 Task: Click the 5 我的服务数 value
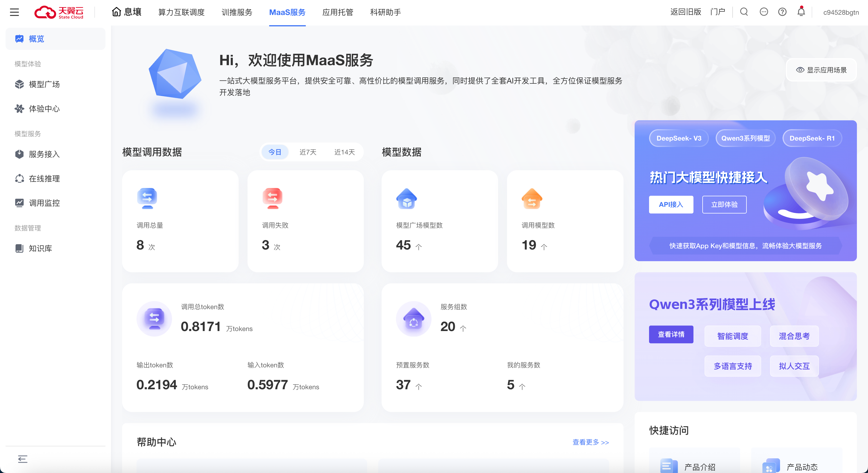[511, 385]
